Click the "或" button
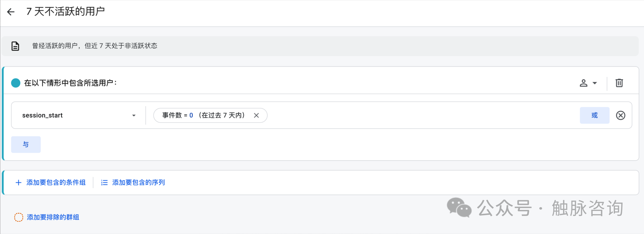This screenshot has height=234, width=644. (594, 115)
